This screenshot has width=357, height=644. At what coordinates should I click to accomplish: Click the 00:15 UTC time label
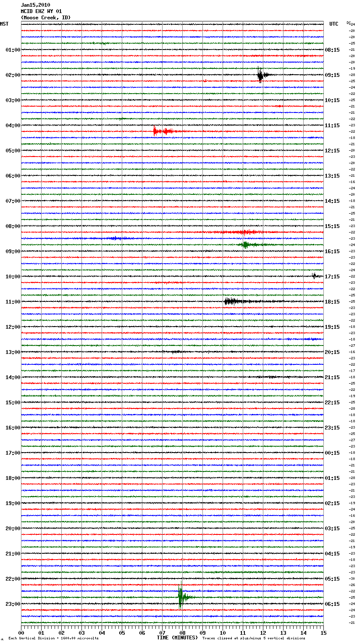(x=332, y=453)
